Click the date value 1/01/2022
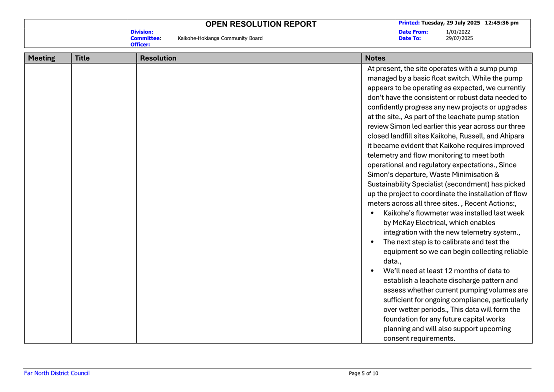Image resolution: width=554 pixels, height=392 pixels. [458, 32]
